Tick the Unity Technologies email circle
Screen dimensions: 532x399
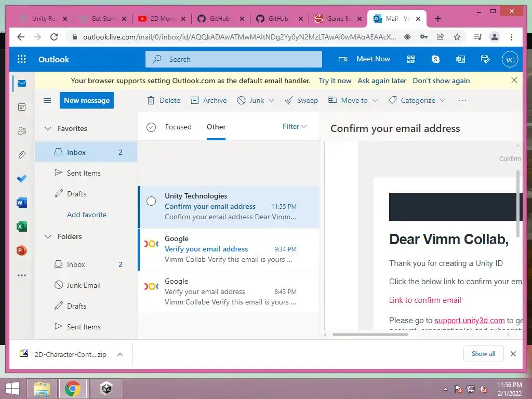pyautogui.click(x=151, y=201)
